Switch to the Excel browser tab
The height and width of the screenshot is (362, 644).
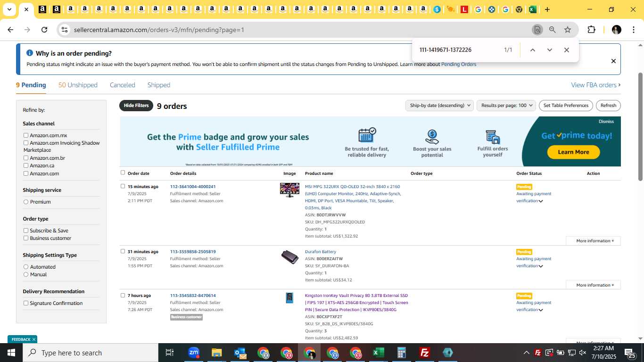pyautogui.click(x=533, y=9)
